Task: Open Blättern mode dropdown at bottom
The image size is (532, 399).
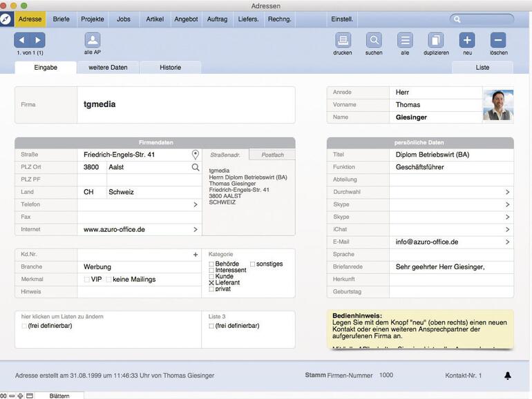Action: pyautogui.click(x=59, y=396)
